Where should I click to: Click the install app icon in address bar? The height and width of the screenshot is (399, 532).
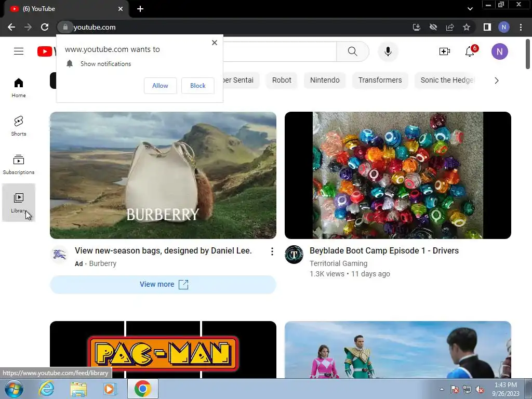tap(416, 27)
